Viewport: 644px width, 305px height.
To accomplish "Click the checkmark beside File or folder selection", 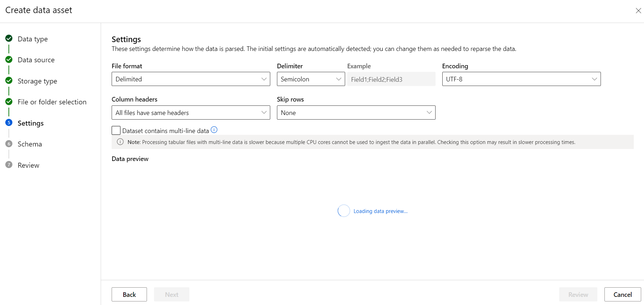I will pos(9,102).
